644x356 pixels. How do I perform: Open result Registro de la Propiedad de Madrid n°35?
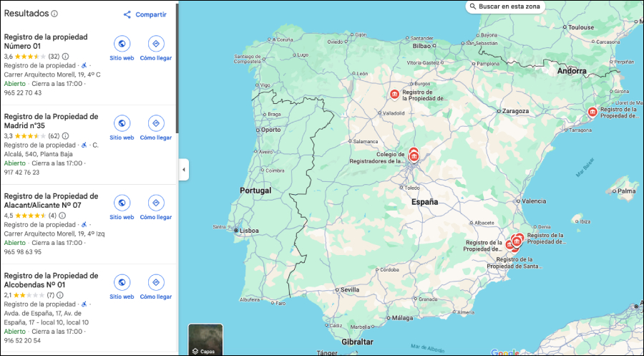(x=51, y=121)
